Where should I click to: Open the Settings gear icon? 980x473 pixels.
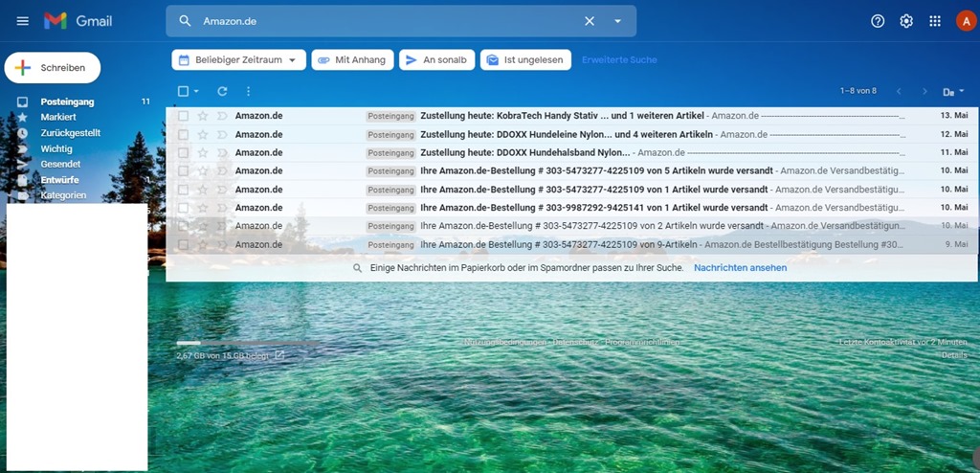(906, 21)
